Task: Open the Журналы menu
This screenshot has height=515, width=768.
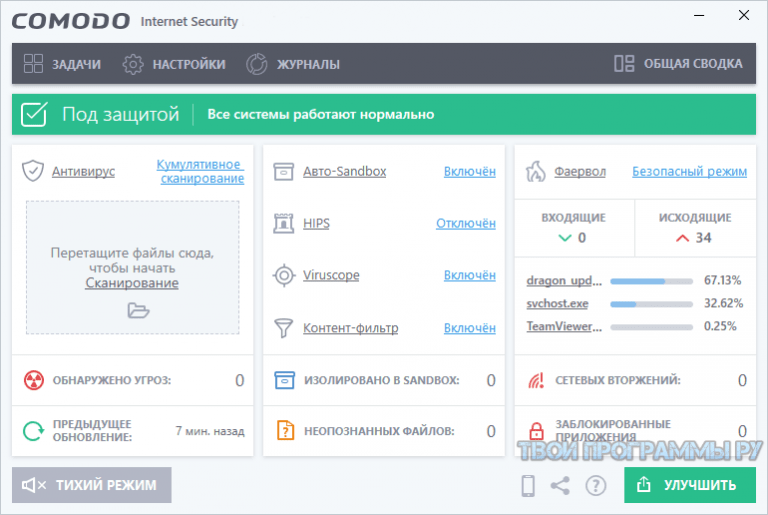Action: [x=293, y=64]
